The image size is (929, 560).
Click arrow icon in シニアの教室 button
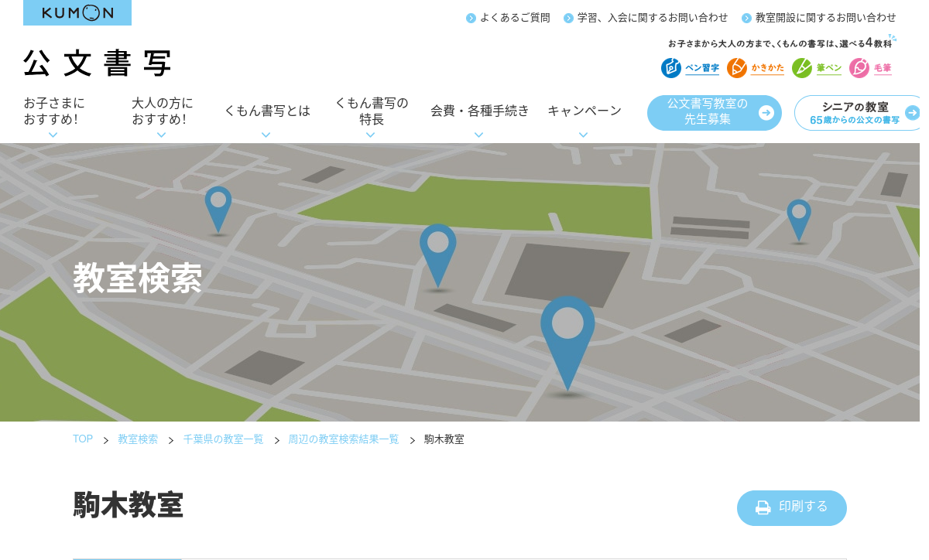pos(912,113)
